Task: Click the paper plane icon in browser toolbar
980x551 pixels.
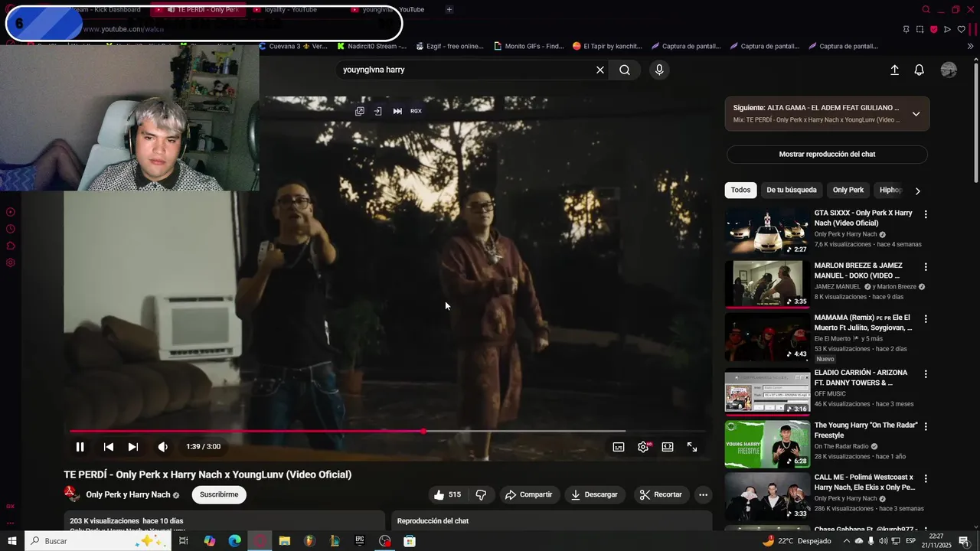Action: [x=947, y=29]
